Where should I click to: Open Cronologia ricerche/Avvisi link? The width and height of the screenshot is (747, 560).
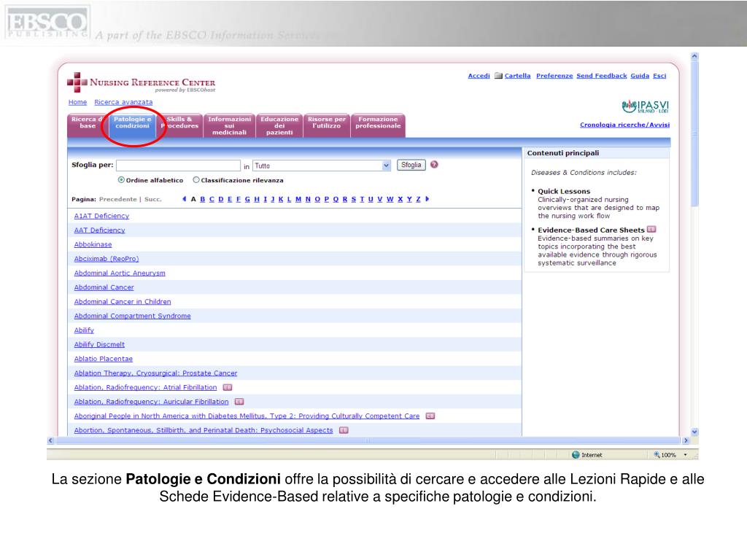click(x=624, y=125)
